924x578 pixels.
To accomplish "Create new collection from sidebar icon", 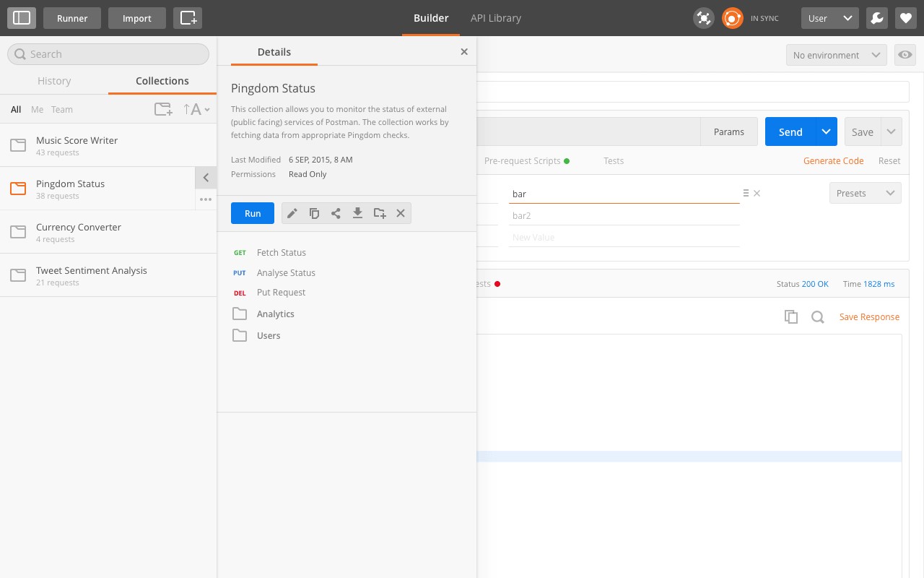I will click(x=163, y=109).
